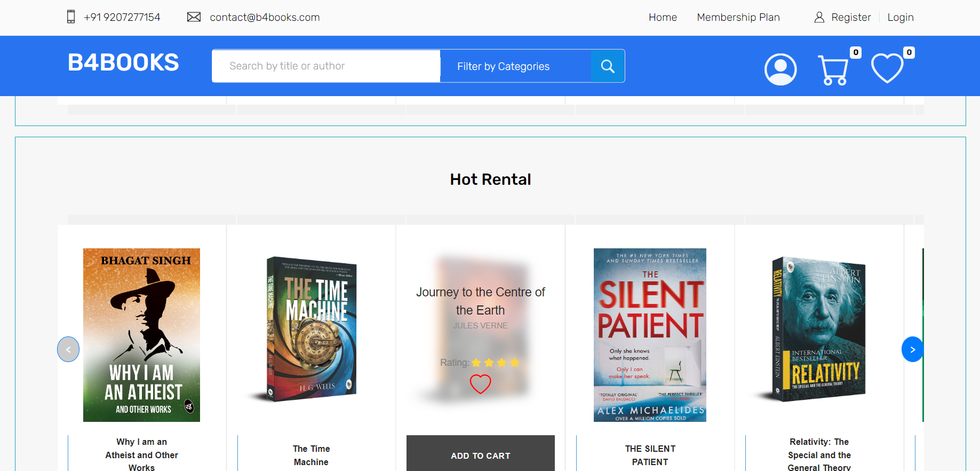Open the wishlist heart icon in header
This screenshot has width=980, height=471.
coord(887,69)
